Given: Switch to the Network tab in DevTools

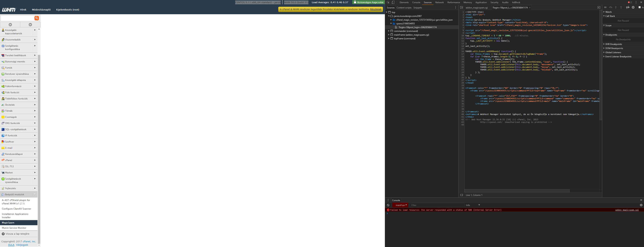Looking at the screenshot, I should click(x=439, y=2).
